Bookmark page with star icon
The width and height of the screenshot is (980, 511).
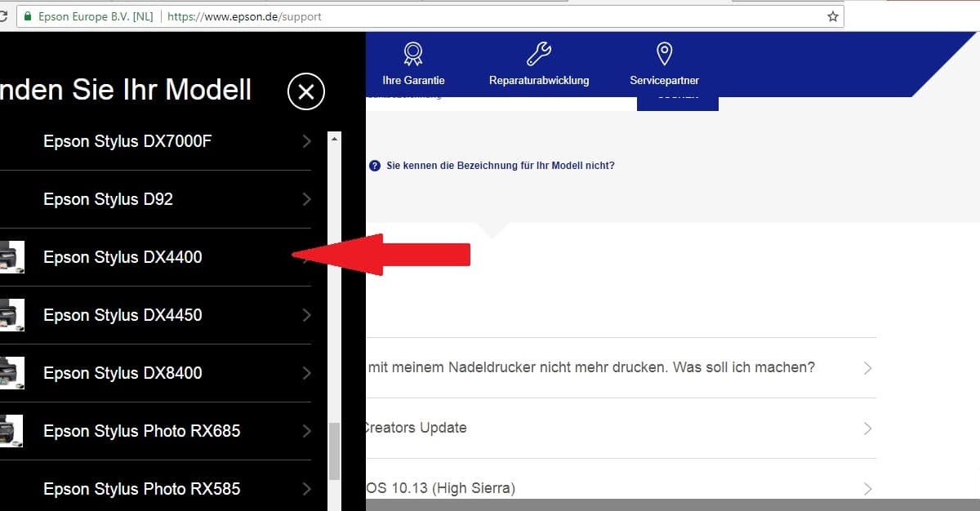coord(832,16)
